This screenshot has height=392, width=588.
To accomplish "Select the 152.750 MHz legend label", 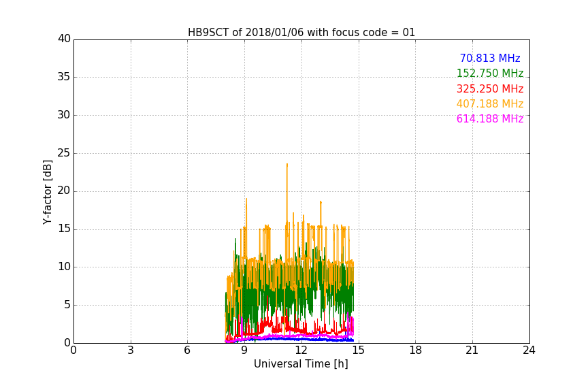I will 490,73.
